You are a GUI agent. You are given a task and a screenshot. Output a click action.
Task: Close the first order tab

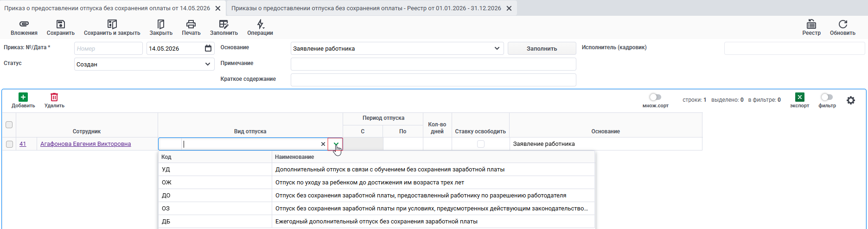[x=218, y=8]
